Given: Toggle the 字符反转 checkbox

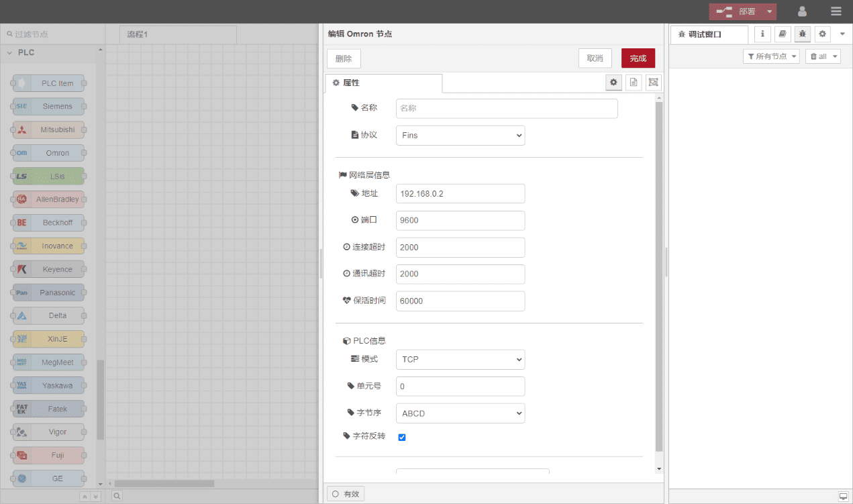Looking at the screenshot, I should 402,438.
